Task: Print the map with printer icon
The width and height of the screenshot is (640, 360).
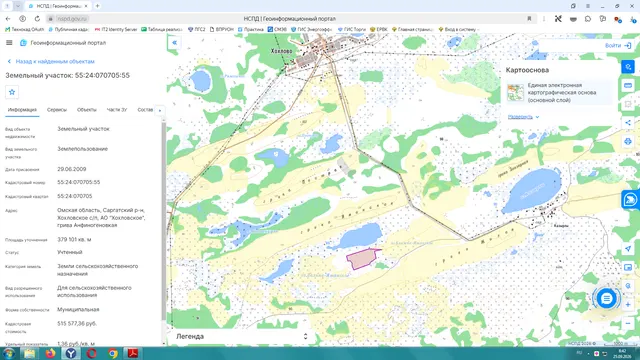Action: pos(628,142)
